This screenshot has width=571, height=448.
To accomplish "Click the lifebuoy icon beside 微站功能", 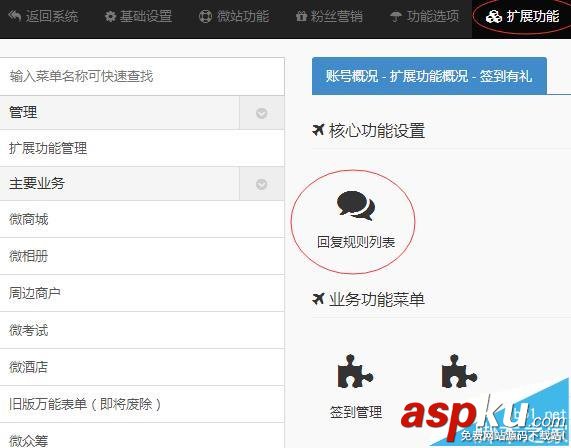I will coord(205,16).
